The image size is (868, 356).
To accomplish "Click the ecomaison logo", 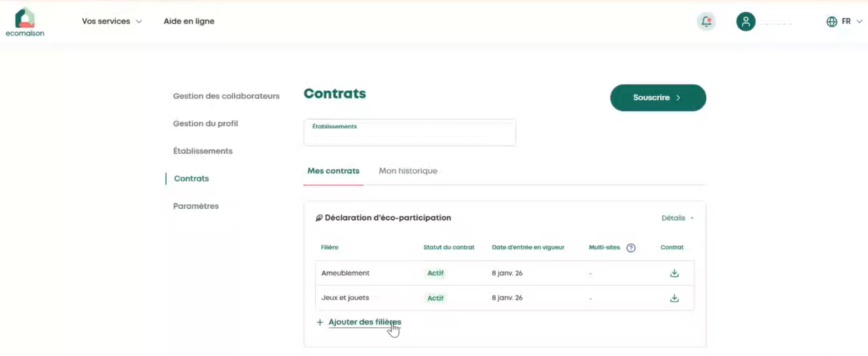I will tap(25, 22).
